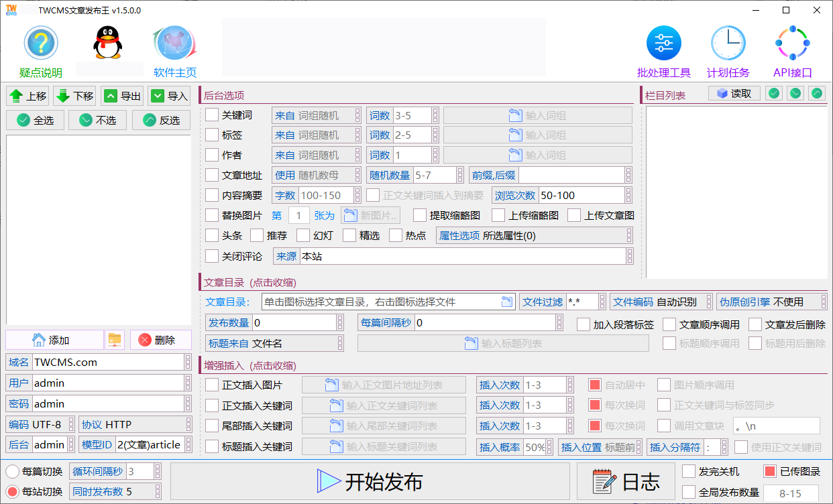Open the 属性选项 dropdown
Image resolution: width=833 pixels, height=504 pixels.
[x=535, y=235]
